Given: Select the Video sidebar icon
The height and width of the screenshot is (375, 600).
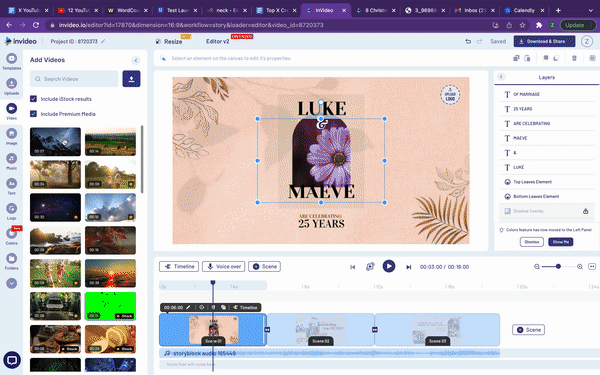Looking at the screenshot, I should pos(11,111).
